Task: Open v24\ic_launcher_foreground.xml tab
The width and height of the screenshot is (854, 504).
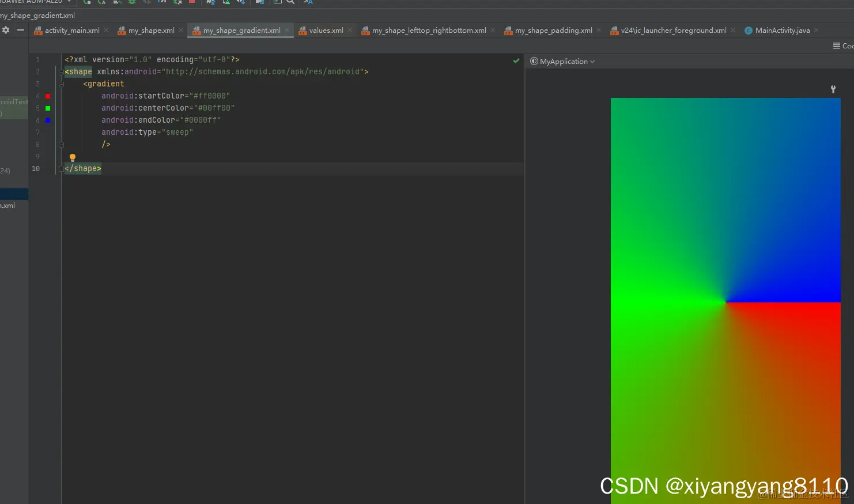Action: (674, 31)
